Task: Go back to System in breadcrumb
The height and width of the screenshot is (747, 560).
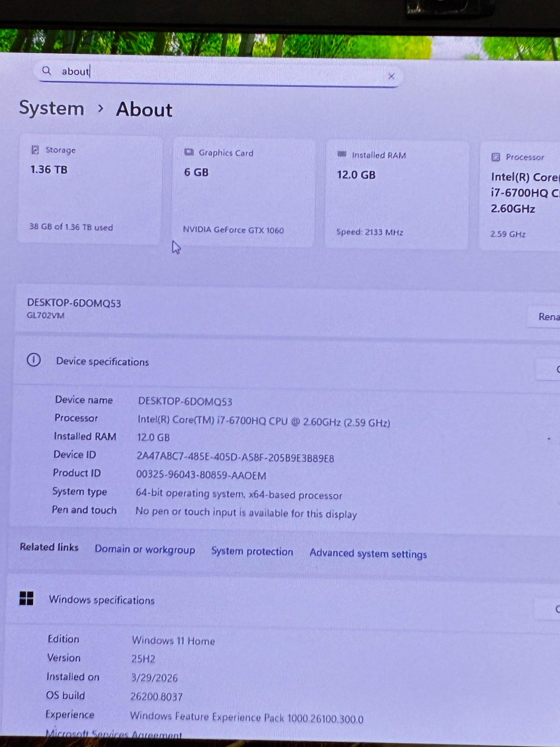Action: pyautogui.click(x=51, y=108)
